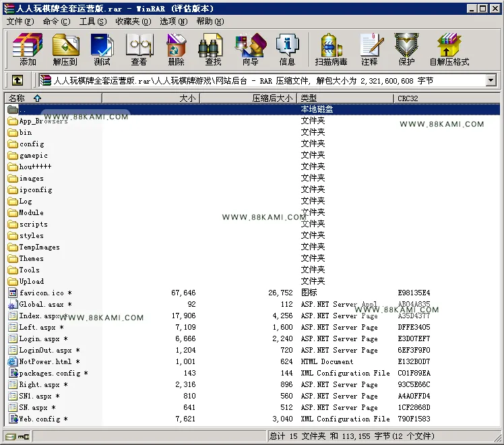
Task: Select the favicon.ico file icon
Action: click(13, 293)
